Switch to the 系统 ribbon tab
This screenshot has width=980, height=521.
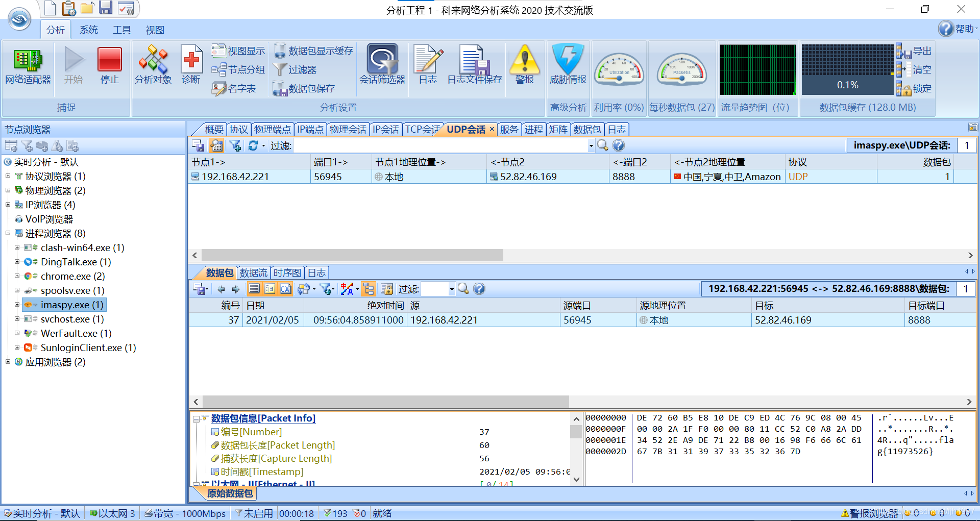[x=89, y=30]
